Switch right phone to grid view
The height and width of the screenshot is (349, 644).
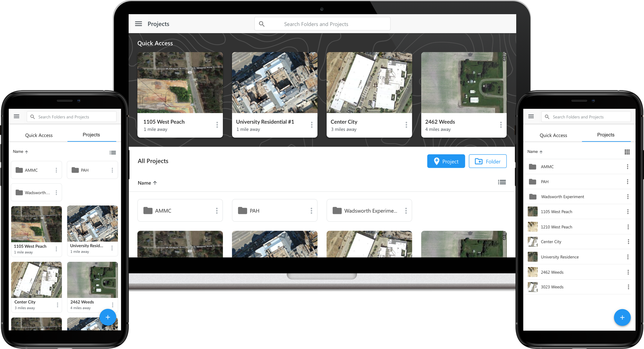pos(627,152)
